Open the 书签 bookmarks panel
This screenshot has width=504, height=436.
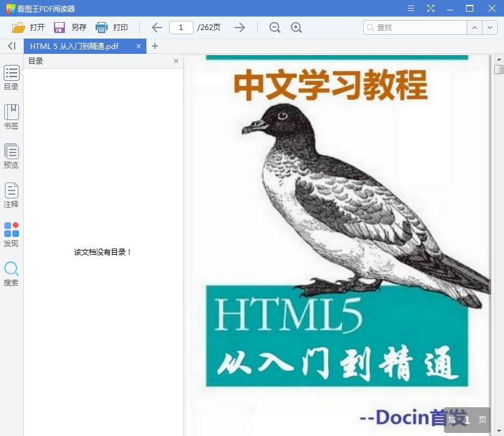tap(11, 115)
